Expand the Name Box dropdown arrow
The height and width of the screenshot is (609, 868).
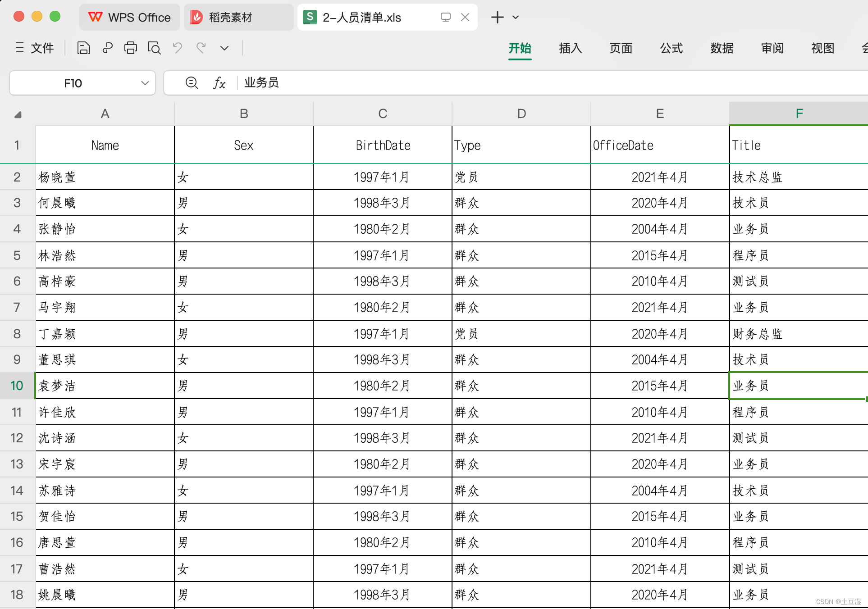(x=145, y=83)
